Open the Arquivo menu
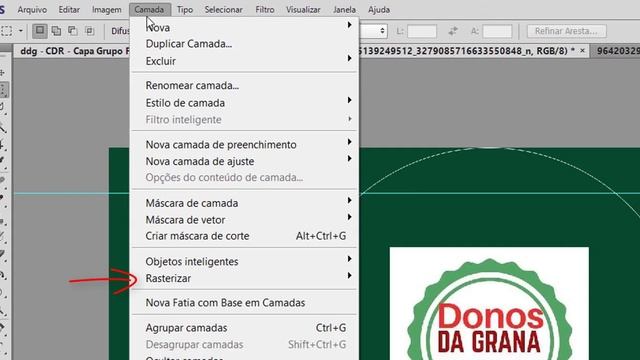Viewport: 640px width, 360px height. coord(32,9)
